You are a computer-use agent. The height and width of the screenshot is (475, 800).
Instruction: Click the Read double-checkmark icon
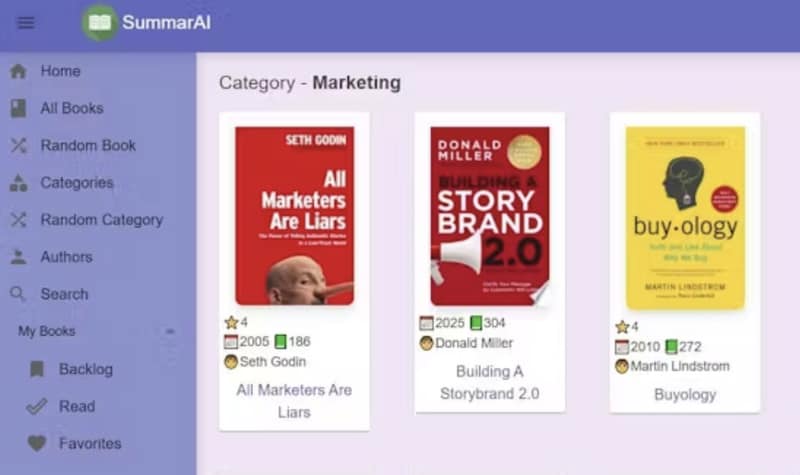click(37, 406)
